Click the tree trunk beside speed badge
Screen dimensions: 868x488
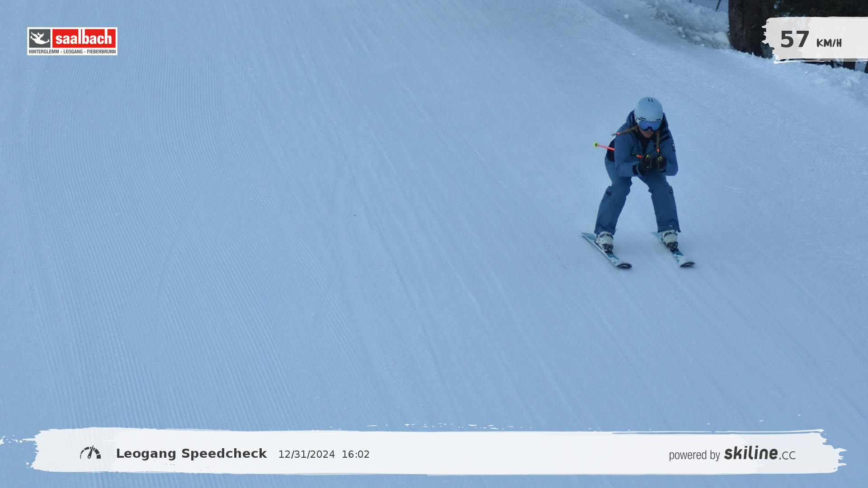click(x=746, y=27)
